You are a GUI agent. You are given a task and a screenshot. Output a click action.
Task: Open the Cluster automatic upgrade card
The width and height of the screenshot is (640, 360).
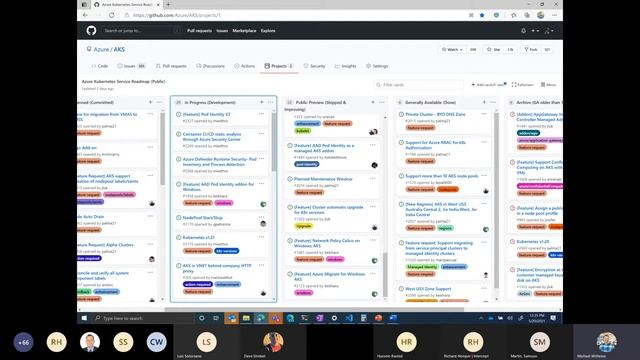click(329, 210)
